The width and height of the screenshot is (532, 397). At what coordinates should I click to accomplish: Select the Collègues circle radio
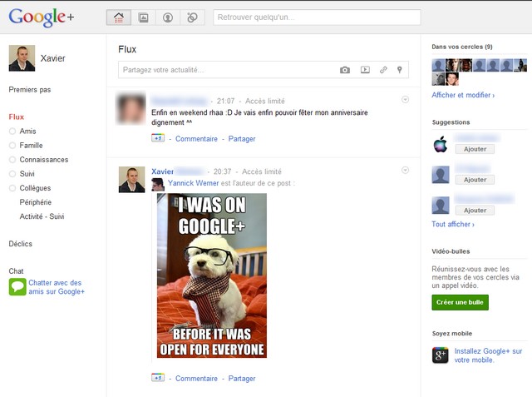coord(12,188)
